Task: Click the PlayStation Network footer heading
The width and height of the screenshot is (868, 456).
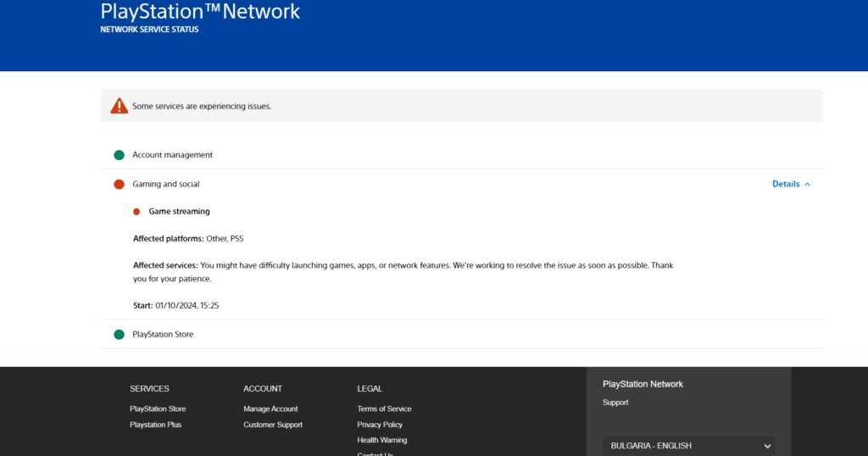Action: pyautogui.click(x=643, y=384)
